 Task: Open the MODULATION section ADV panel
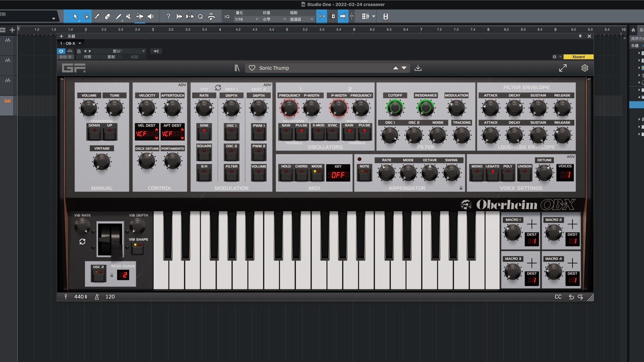tap(267, 85)
